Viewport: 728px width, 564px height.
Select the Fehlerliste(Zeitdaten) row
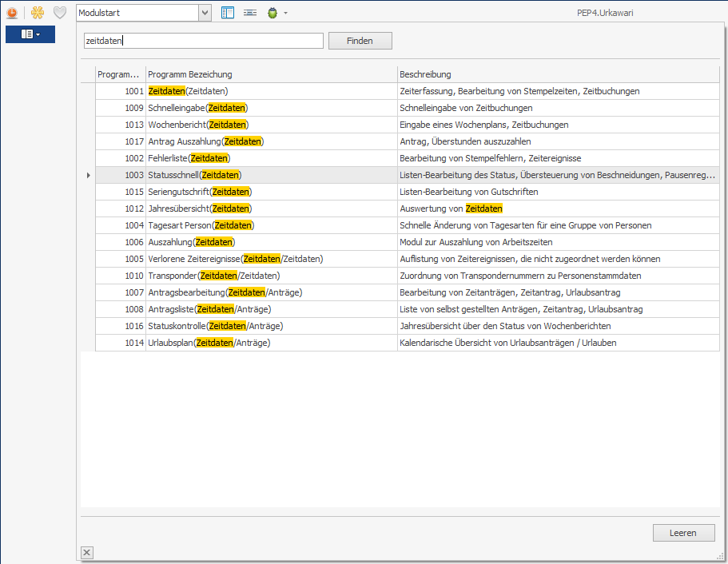189,158
